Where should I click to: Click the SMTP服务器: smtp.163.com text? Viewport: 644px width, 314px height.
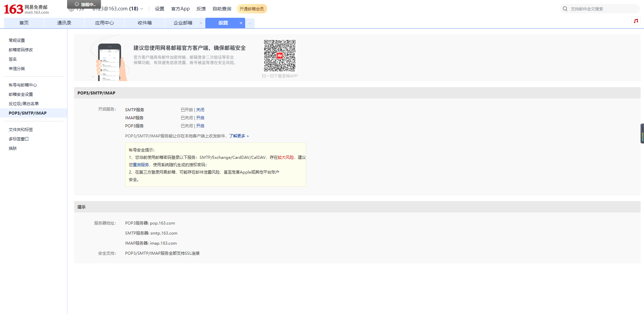tap(151, 233)
